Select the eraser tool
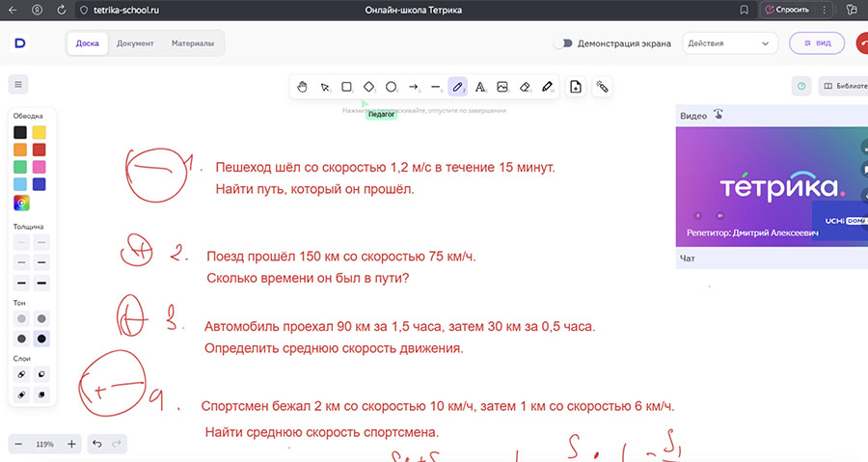This screenshot has width=868, height=462. point(525,87)
